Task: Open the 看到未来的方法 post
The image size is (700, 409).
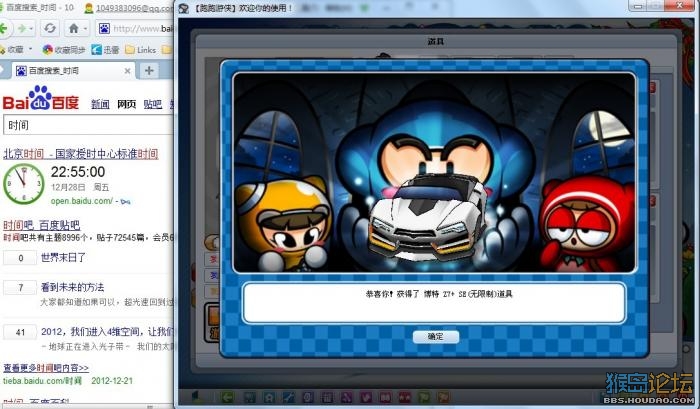Action: pyautogui.click(x=72, y=287)
